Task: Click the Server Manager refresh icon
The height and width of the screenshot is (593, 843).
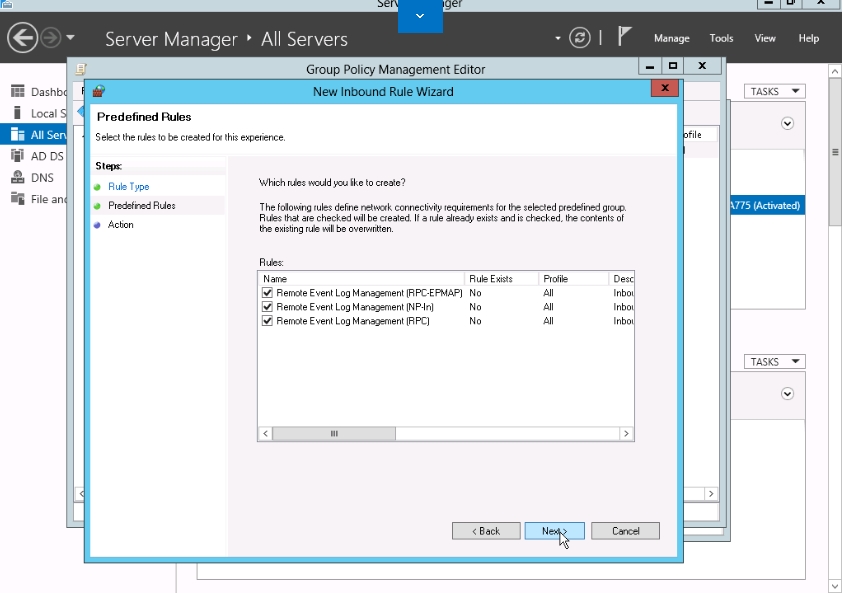Action: tap(580, 38)
